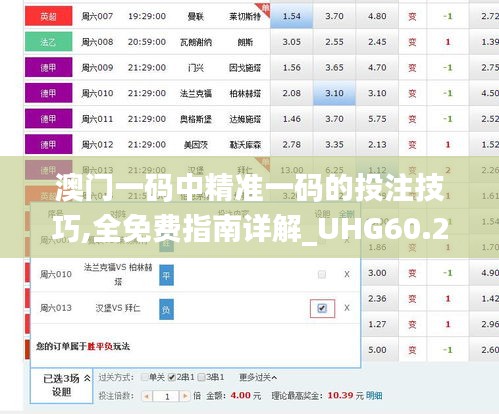The width and height of the screenshot is (499, 414).
Task: Click the 变 odds-change link for 周六012
Action: [x=412, y=145]
